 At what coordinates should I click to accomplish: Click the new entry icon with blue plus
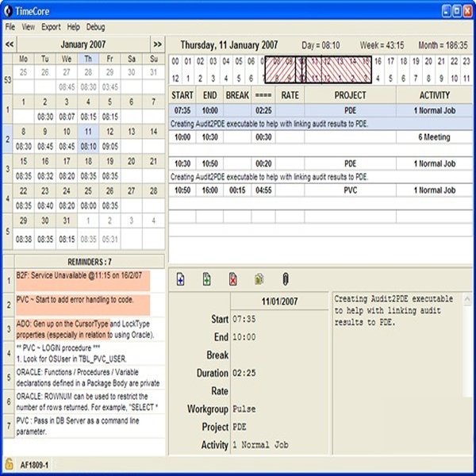click(180, 279)
